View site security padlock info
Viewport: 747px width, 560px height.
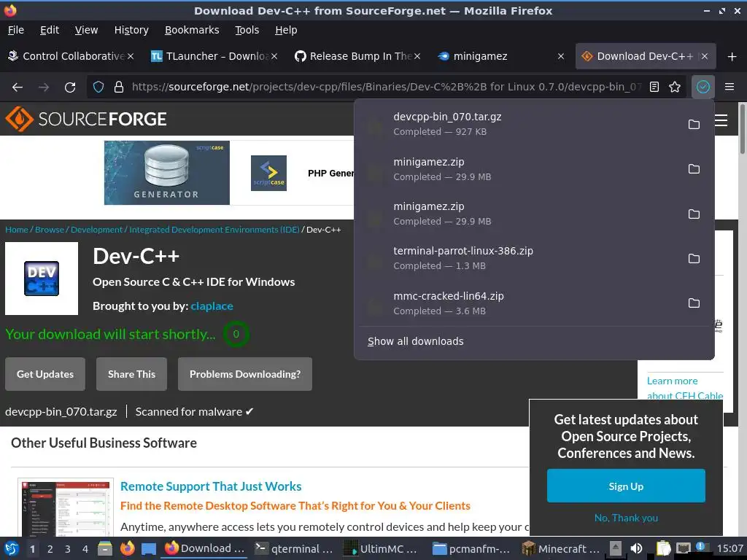(x=119, y=87)
